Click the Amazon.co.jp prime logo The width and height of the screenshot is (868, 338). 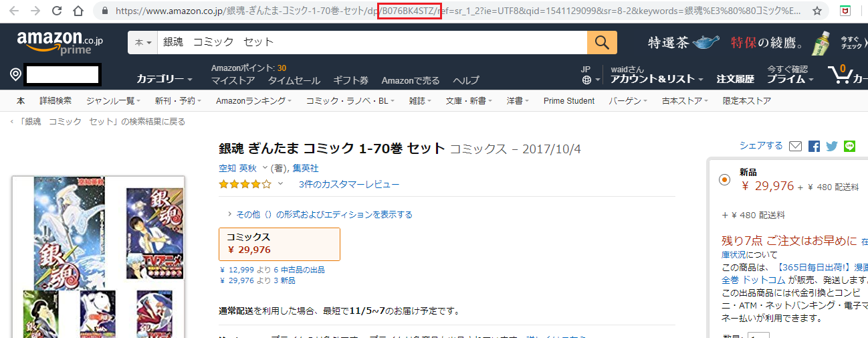pos(60,43)
